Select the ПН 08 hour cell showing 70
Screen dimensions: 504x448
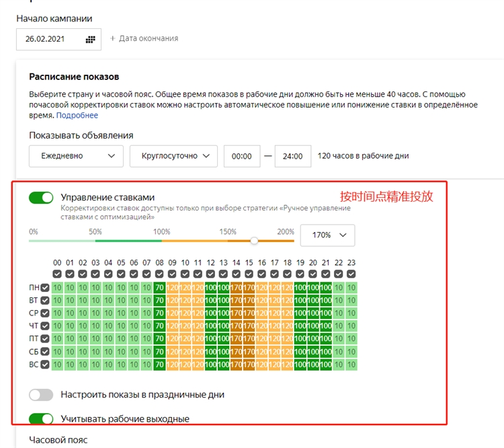[159, 287]
